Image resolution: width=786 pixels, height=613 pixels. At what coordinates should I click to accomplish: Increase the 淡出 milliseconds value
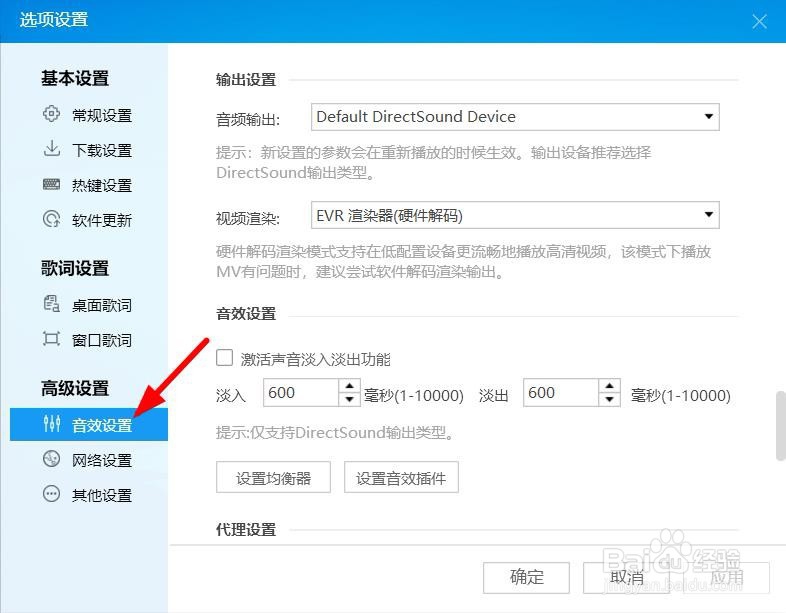pyautogui.click(x=610, y=386)
